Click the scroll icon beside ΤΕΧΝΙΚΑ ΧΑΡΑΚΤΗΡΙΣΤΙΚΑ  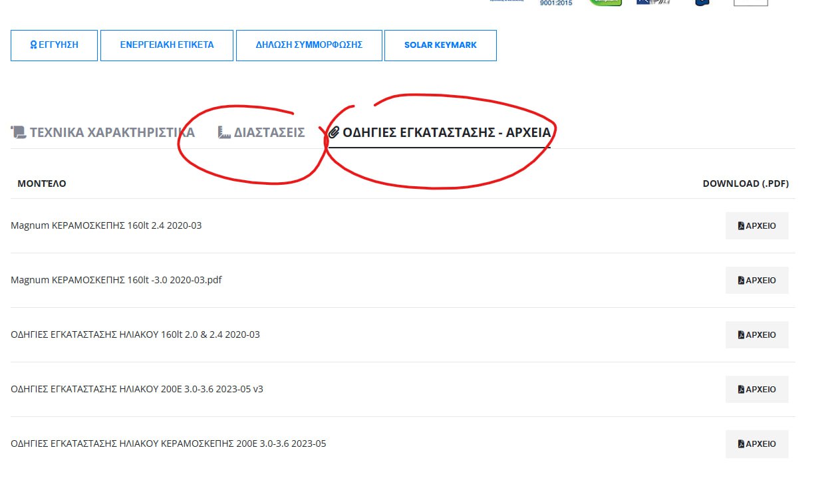19,132
